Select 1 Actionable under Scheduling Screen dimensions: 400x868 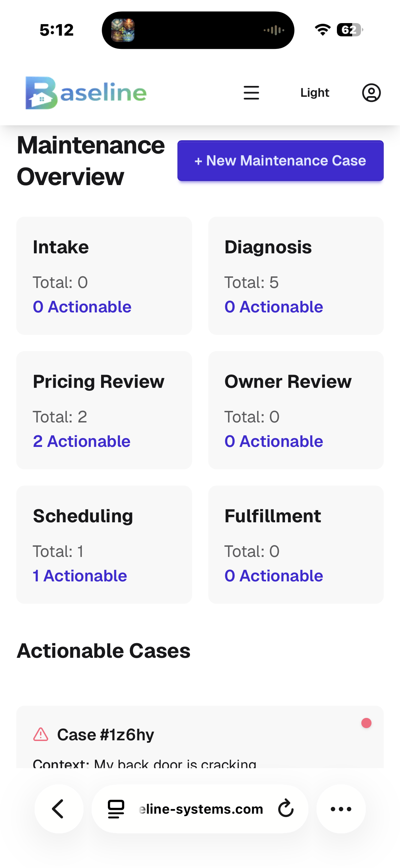[80, 576]
